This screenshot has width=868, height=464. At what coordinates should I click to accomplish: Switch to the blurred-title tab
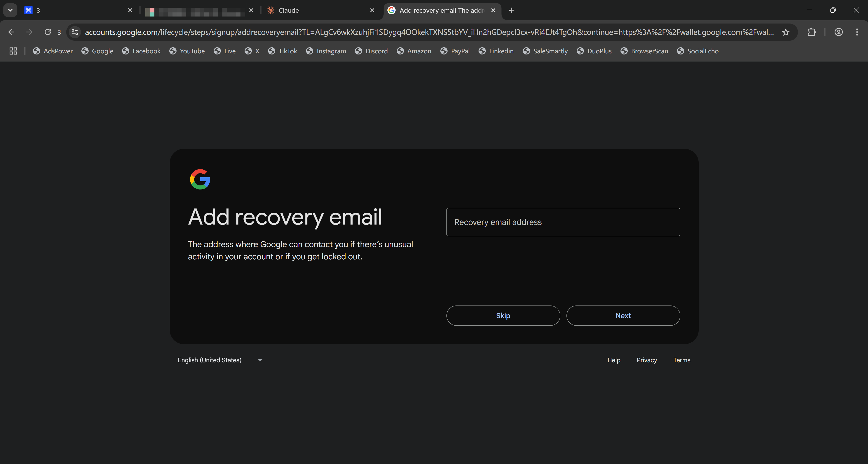pyautogui.click(x=200, y=10)
